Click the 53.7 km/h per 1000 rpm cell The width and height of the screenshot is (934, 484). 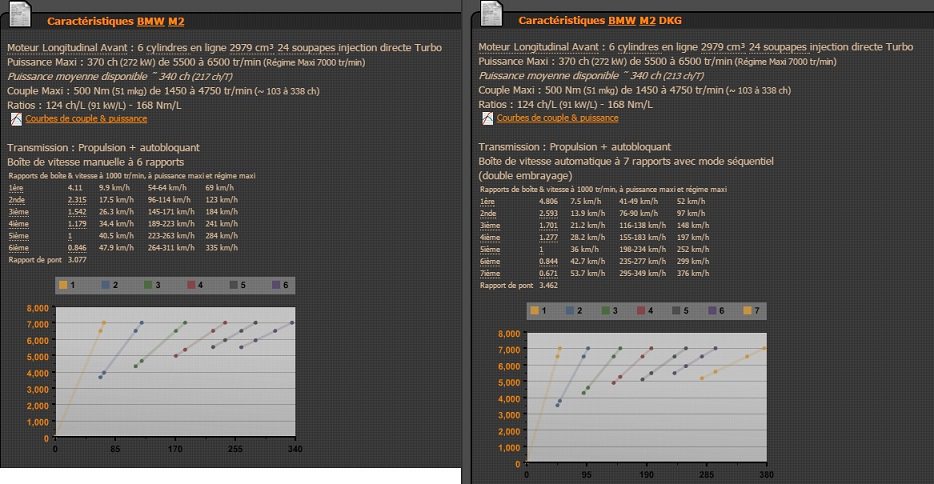pos(588,274)
